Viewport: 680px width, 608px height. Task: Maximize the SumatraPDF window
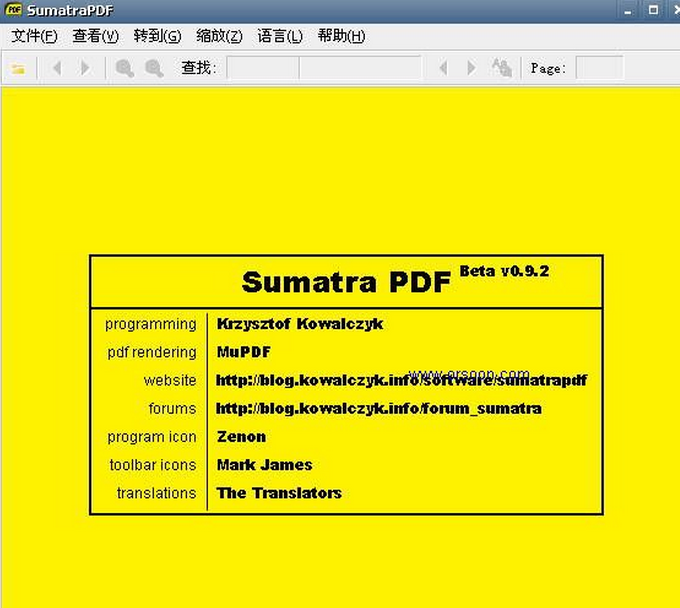pos(653,10)
